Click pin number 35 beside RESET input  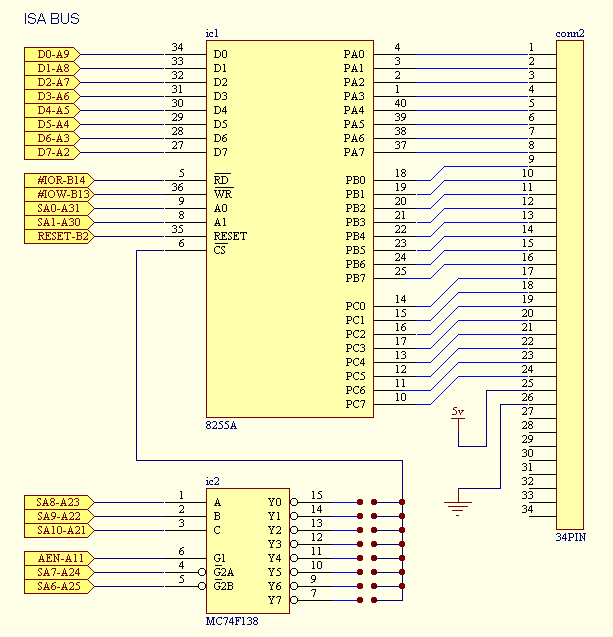tap(178, 230)
